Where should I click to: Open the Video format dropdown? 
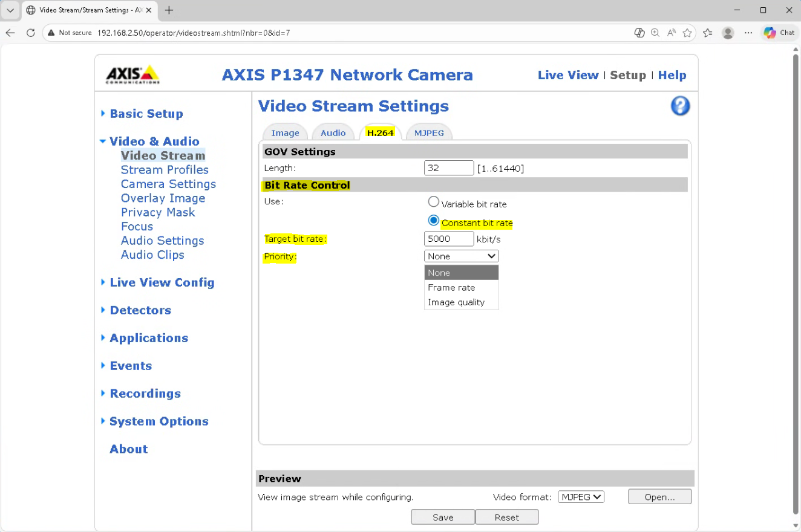(581, 497)
